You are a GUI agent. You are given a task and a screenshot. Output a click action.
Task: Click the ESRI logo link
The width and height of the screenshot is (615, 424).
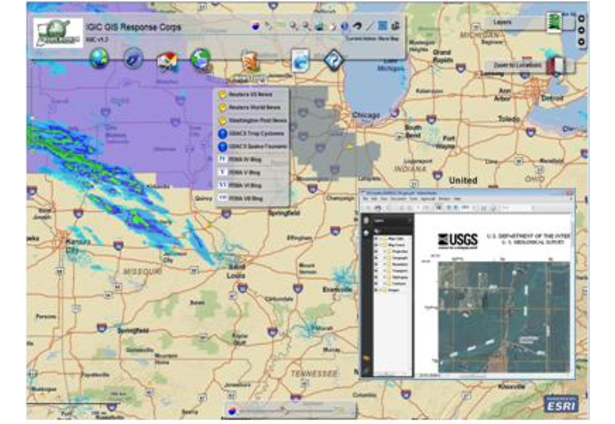click(x=561, y=404)
